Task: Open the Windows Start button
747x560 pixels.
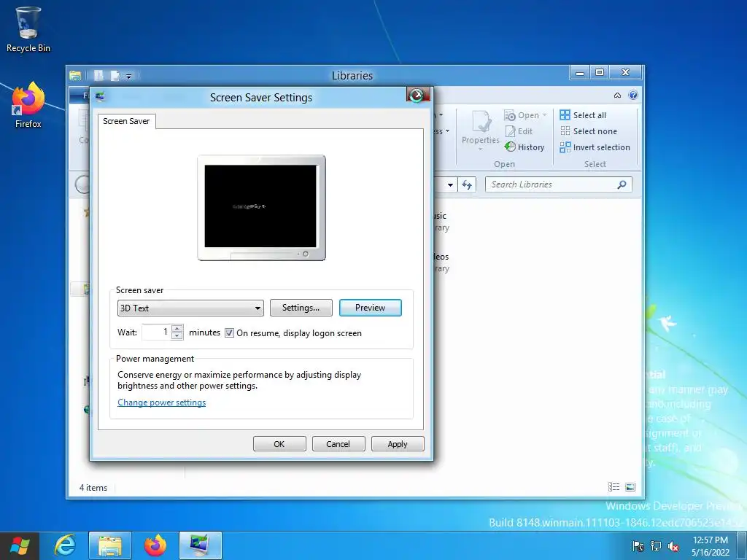Action: [x=20, y=545]
